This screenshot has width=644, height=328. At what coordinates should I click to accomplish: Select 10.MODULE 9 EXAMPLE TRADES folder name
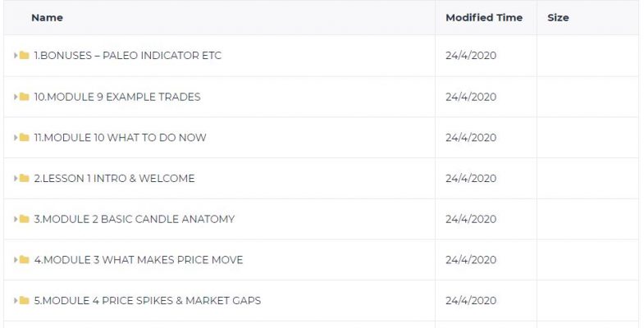pos(117,97)
